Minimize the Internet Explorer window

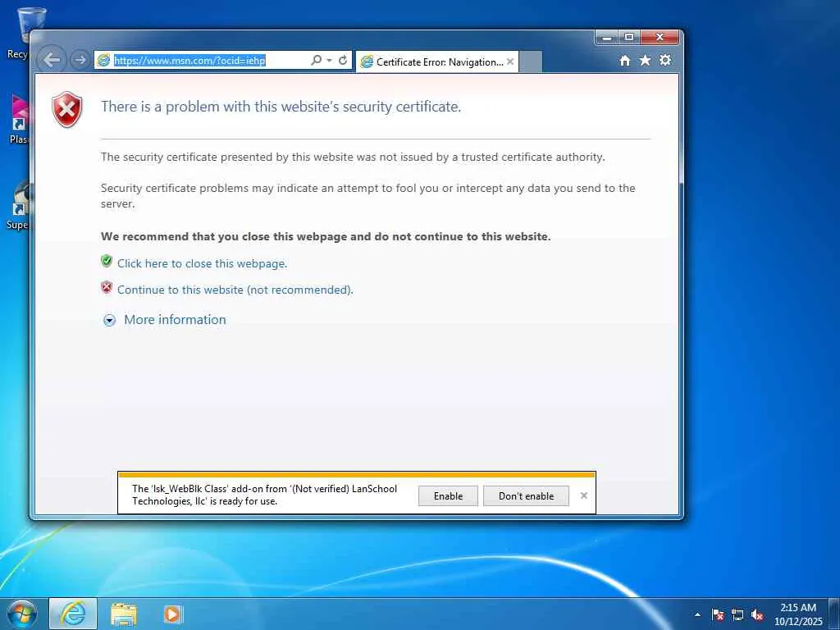(607, 38)
